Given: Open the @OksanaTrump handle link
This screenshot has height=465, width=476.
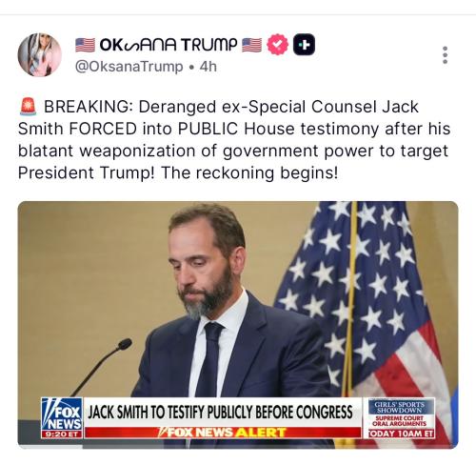Looking at the screenshot, I should 129,67.
